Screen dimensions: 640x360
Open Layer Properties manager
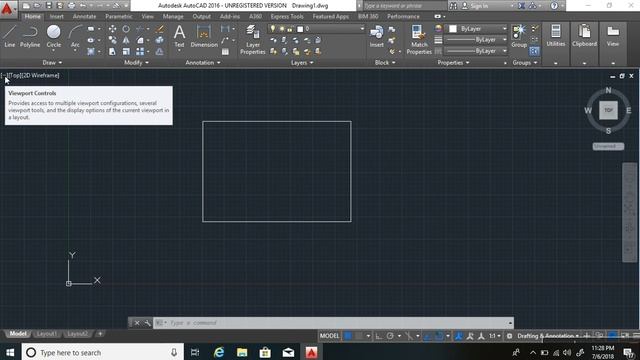253,39
